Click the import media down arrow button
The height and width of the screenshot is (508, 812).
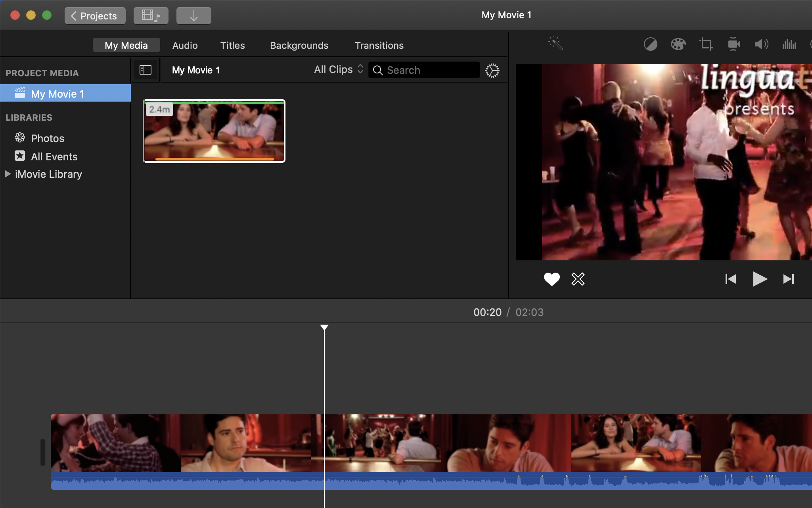click(193, 16)
